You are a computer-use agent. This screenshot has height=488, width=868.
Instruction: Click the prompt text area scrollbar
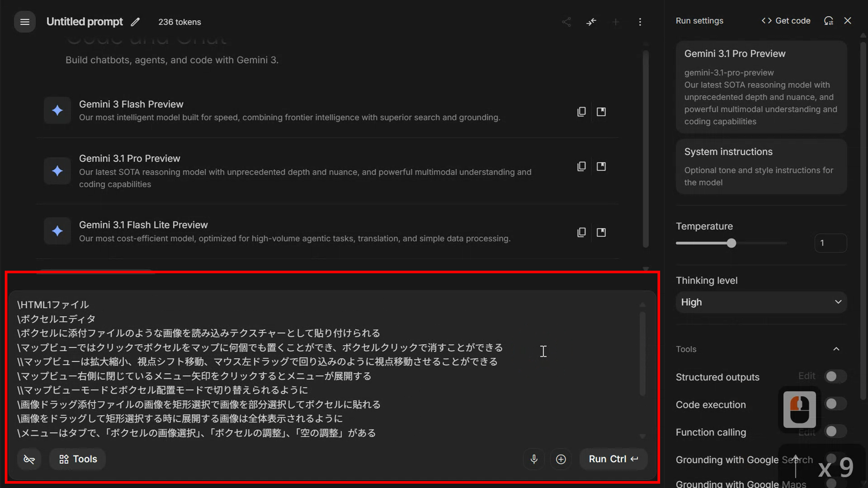pos(642,354)
